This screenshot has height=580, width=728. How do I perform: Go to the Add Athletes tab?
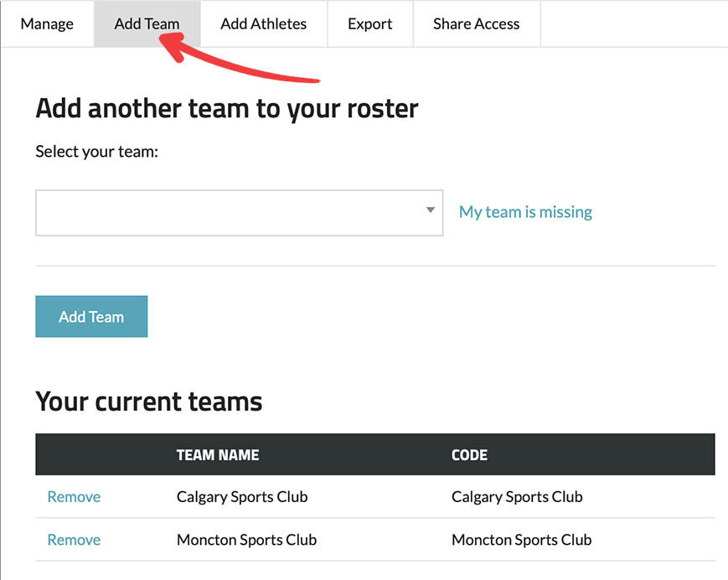(263, 23)
